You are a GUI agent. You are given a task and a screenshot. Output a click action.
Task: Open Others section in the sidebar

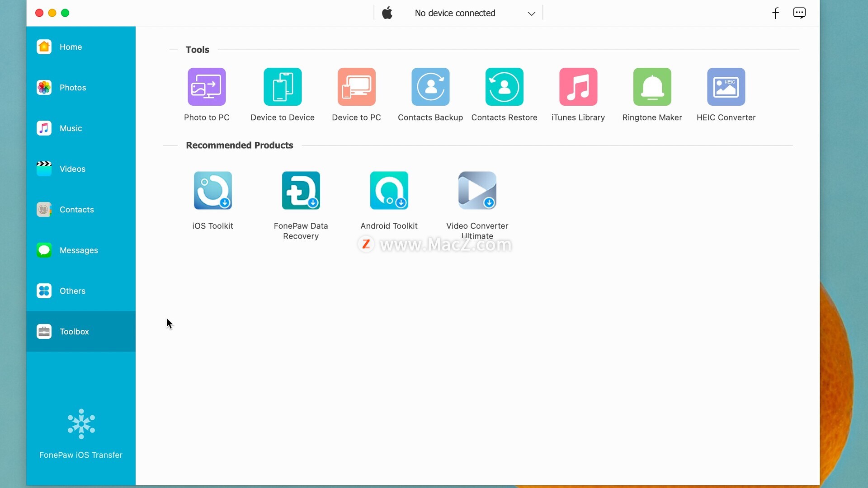click(81, 291)
